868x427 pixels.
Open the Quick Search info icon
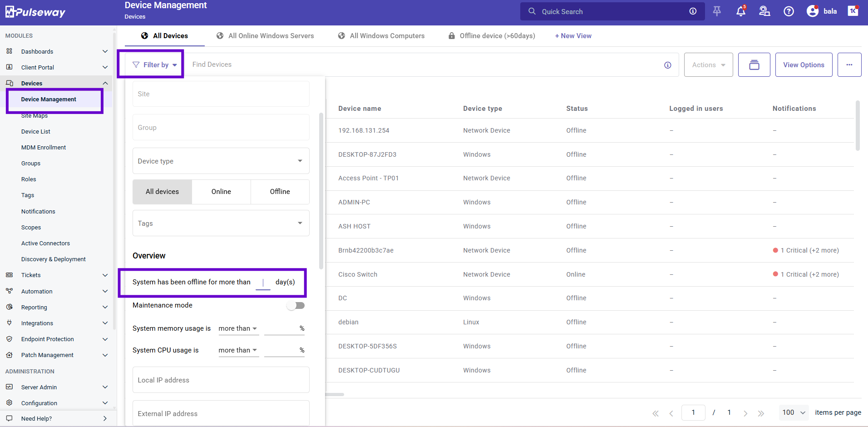(693, 11)
